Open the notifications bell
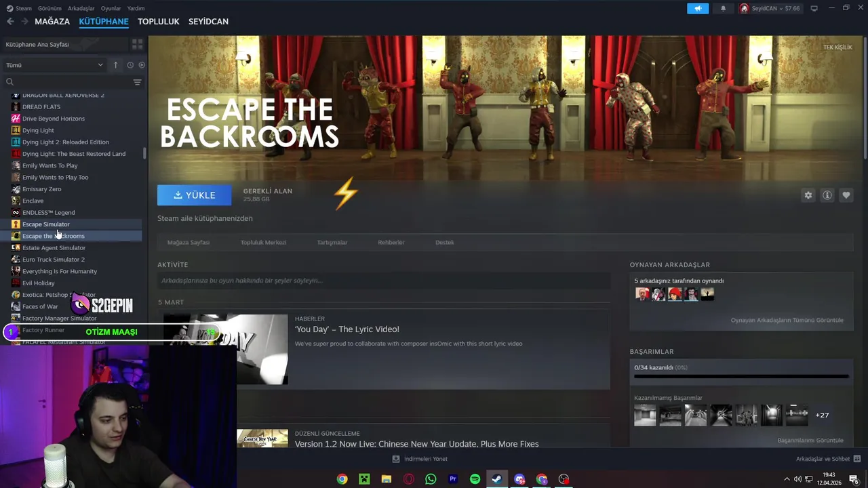This screenshot has width=868, height=488. click(x=723, y=8)
